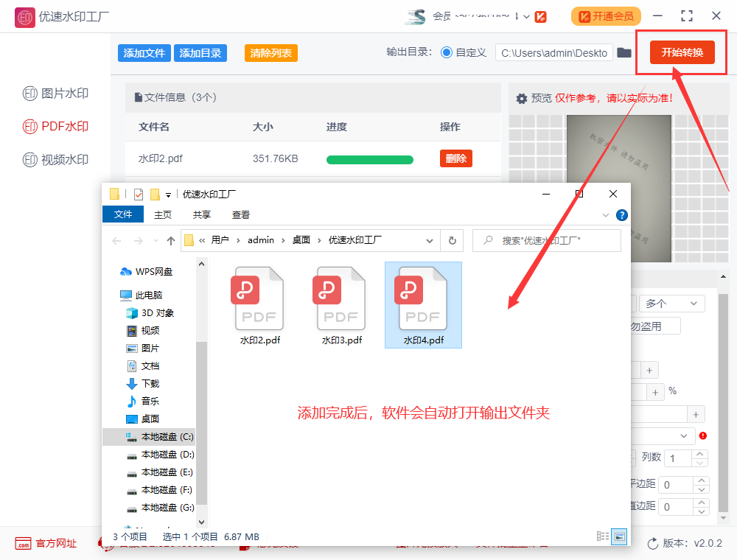Click the fullscreen icon in app title bar
This screenshot has height=560, width=737.
coord(687,16)
